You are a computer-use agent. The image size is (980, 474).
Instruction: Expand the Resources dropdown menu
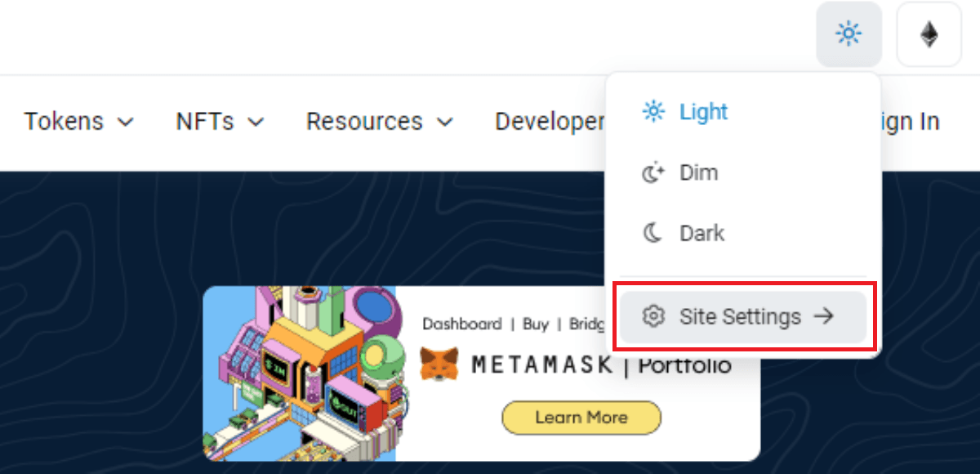[380, 122]
